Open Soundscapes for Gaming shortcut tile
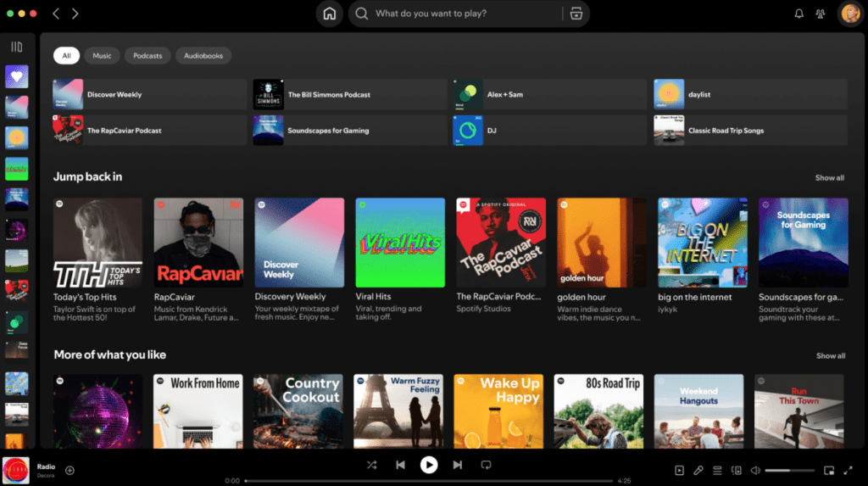This screenshot has height=486, width=868. click(x=350, y=131)
